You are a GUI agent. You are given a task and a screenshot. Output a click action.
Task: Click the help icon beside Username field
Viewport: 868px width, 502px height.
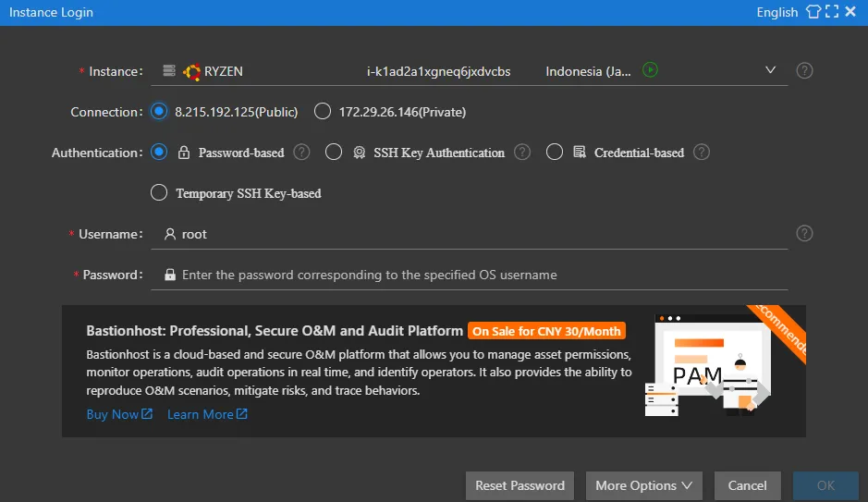pyautogui.click(x=804, y=234)
